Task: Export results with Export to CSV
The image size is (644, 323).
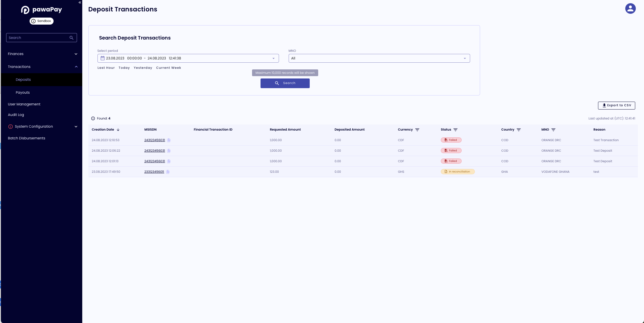Action: pos(616,105)
